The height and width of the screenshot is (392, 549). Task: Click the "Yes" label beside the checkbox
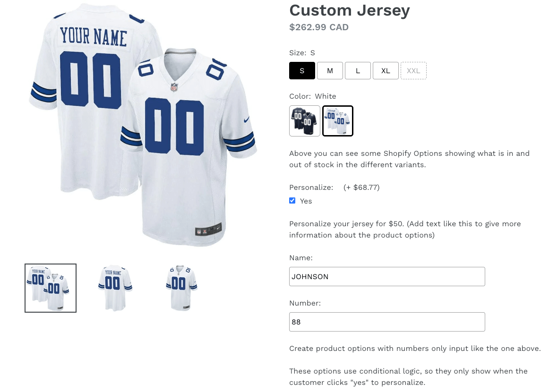click(x=306, y=201)
